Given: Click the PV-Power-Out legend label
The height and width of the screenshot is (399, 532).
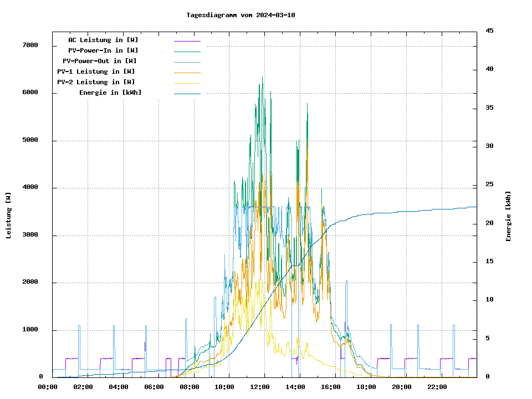Looking at the screenshot, I should point(100,61).
